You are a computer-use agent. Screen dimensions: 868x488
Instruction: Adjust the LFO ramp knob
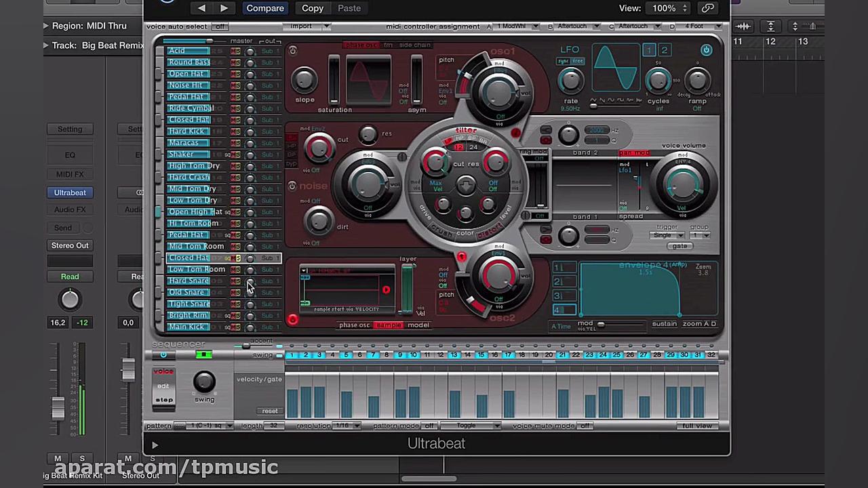697,81
